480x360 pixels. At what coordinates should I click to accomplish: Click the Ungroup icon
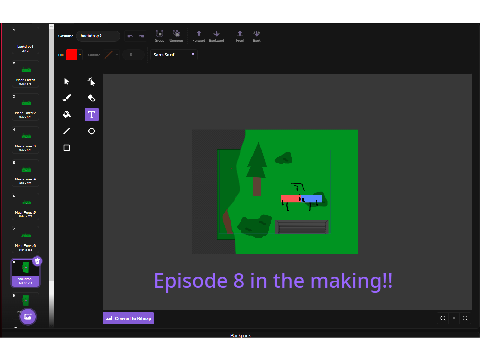176,36
